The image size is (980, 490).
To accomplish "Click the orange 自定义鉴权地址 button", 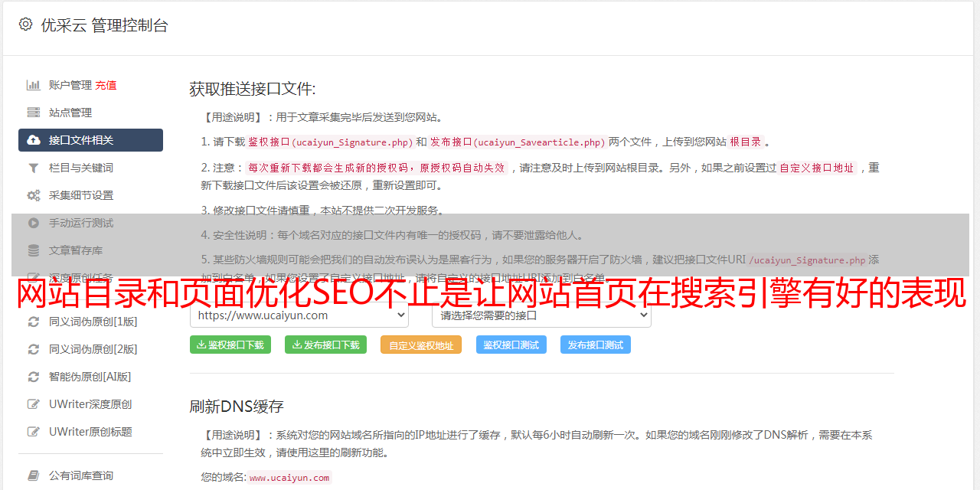I will tap(421, 345).
